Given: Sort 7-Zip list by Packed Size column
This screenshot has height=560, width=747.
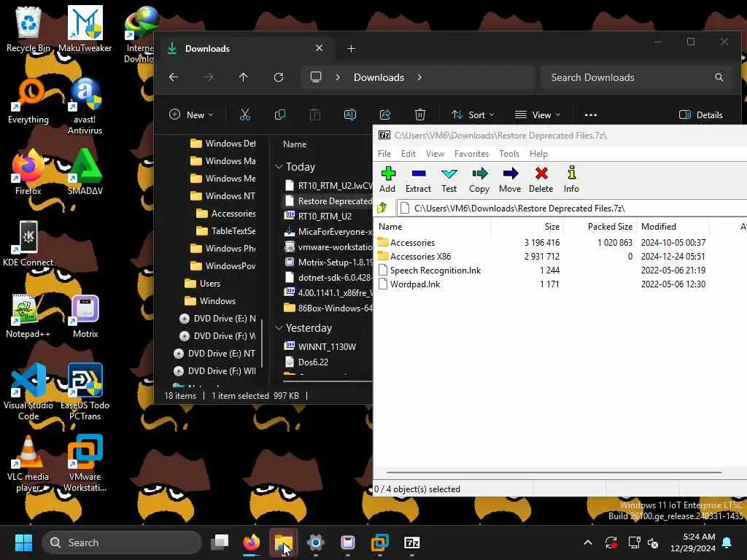Looking at the screenshot, I should click(600, 227).
